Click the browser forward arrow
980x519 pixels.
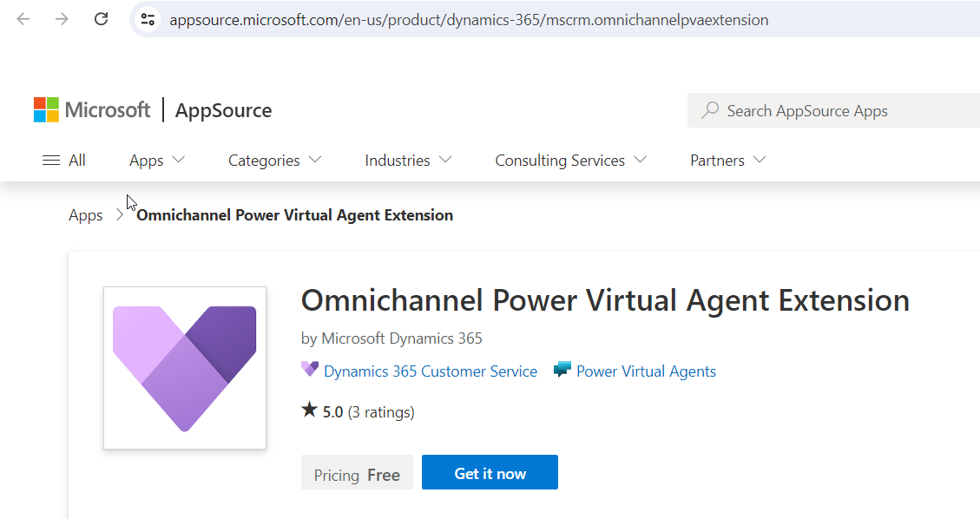[x=62, y=19]
